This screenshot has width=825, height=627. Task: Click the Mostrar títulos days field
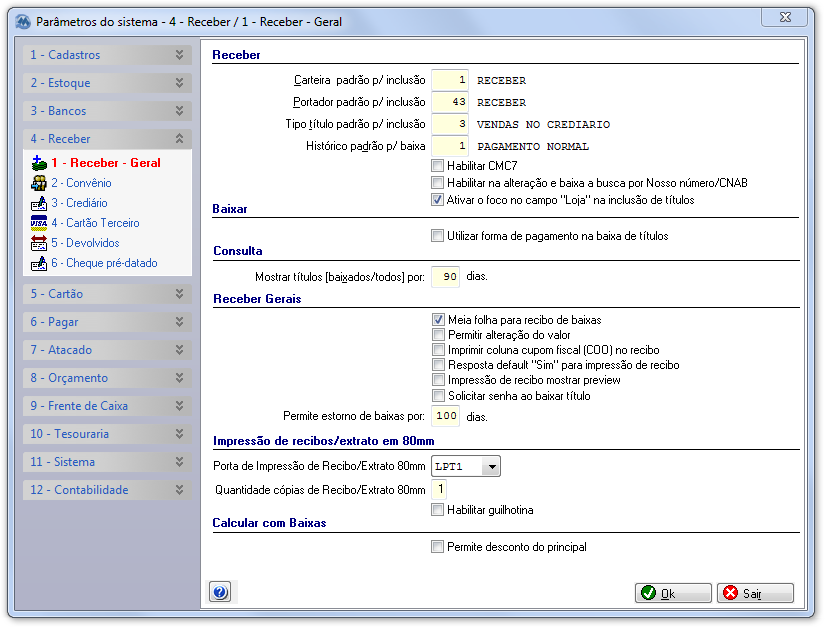[x=445, y=277]
